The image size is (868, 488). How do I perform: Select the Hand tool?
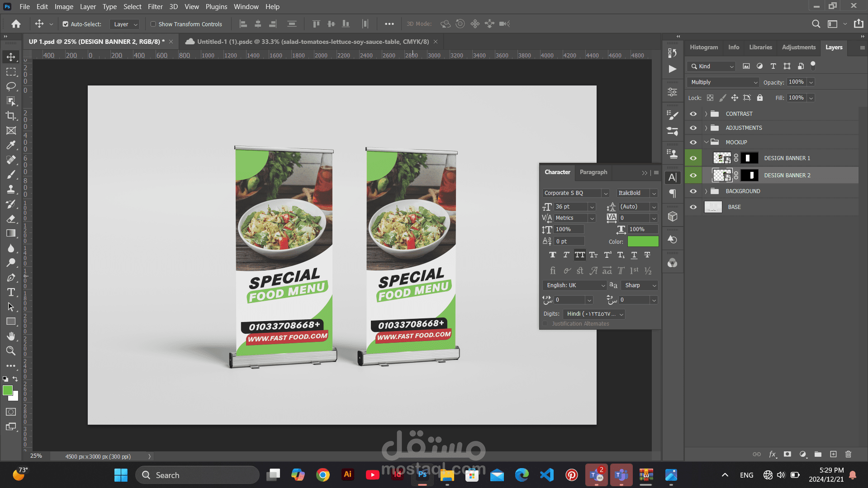coord(11,336)
